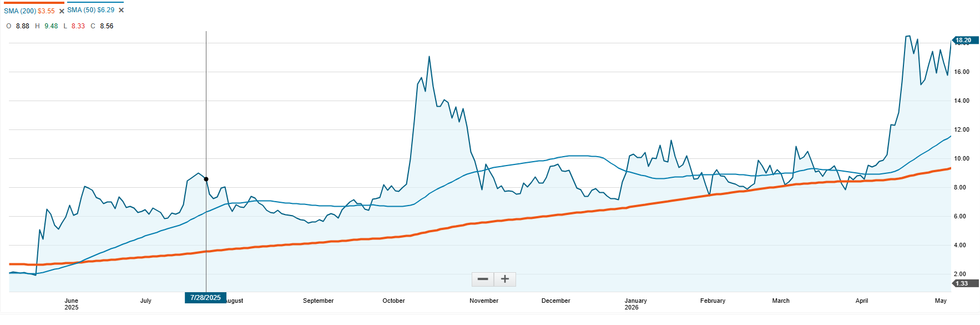Click the March axis label
Screen dimensions: 980x325
coord(781,301)
